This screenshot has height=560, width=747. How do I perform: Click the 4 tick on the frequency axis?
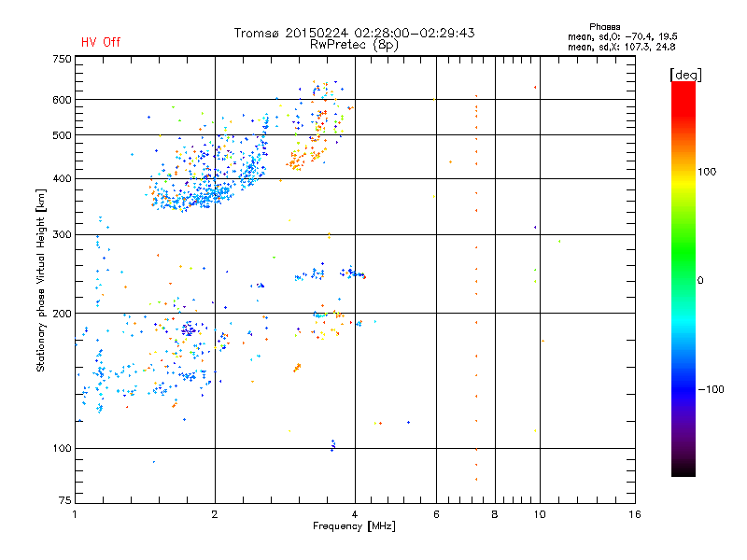point(355,515)
